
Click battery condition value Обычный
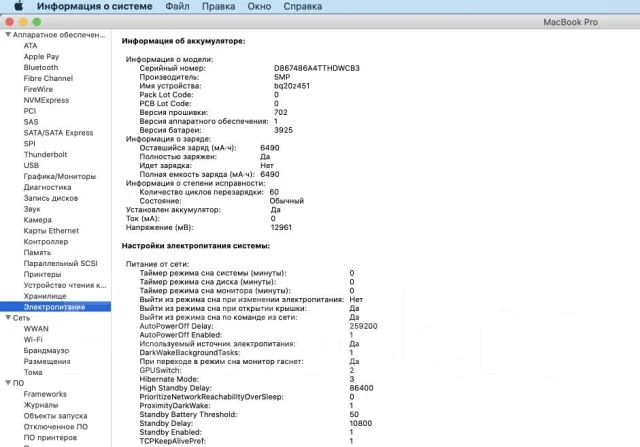[x=287, y=201]
